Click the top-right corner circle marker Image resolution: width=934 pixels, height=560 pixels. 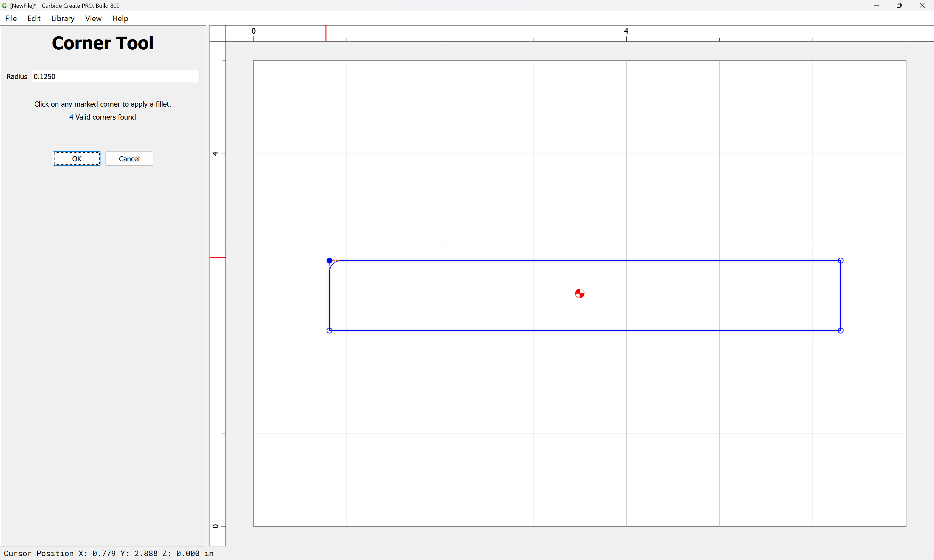point(840,260)
